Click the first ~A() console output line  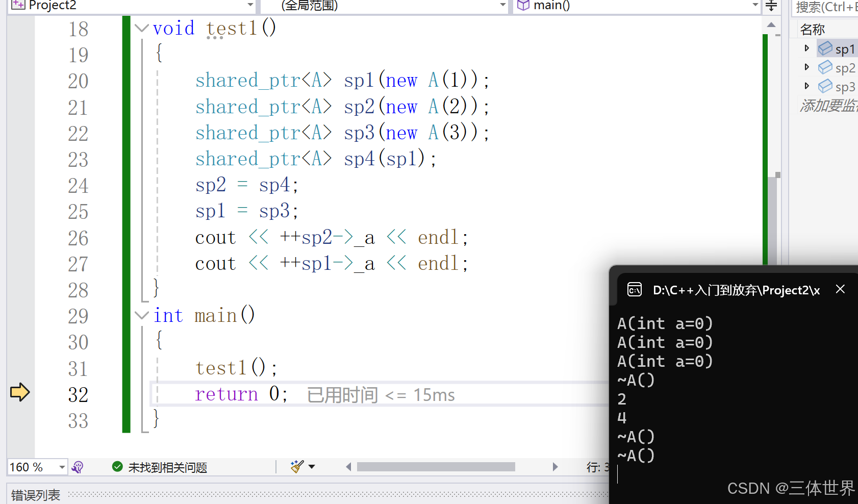tap(636, 380)
